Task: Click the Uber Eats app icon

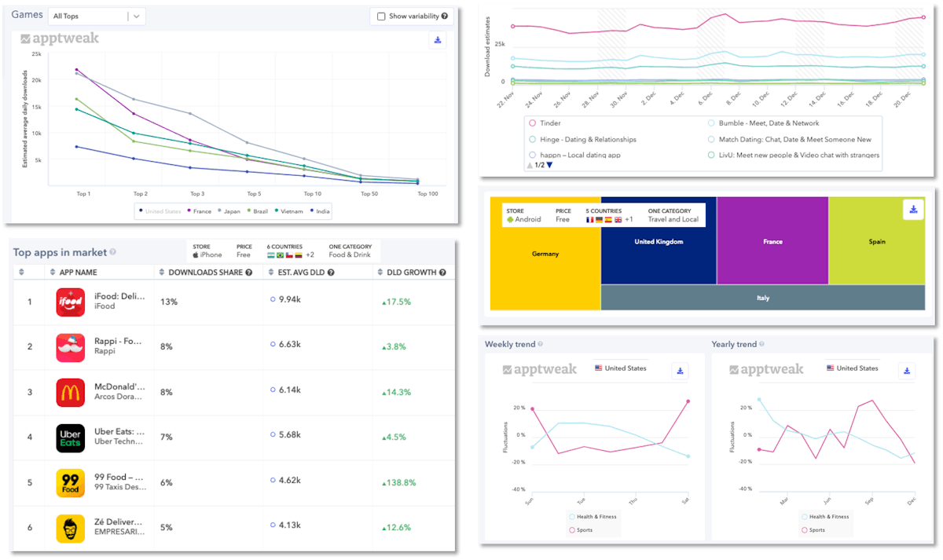Action: pos(70,438)
